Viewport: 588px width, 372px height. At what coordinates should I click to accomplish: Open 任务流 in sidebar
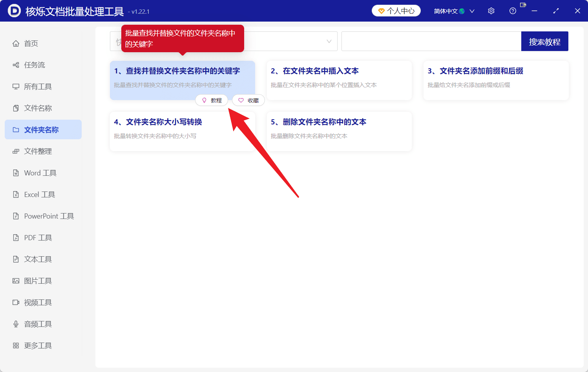(43, 65)
